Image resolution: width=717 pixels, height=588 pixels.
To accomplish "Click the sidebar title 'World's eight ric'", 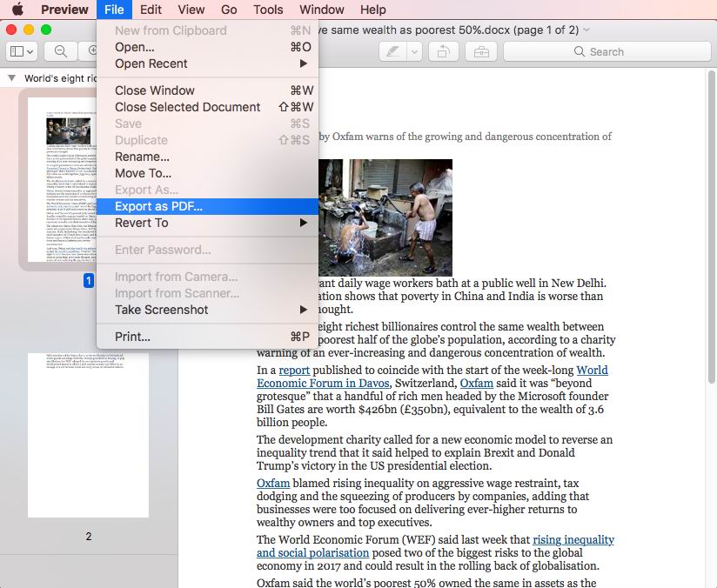I will [x=60, y=78].
